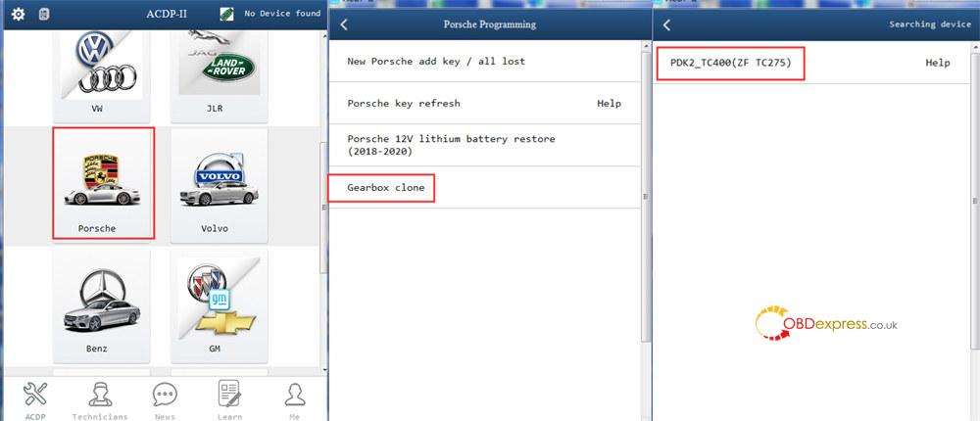Open the Porsche brand tile
Screen dimensions: 980x421
[x=103, y=183]
